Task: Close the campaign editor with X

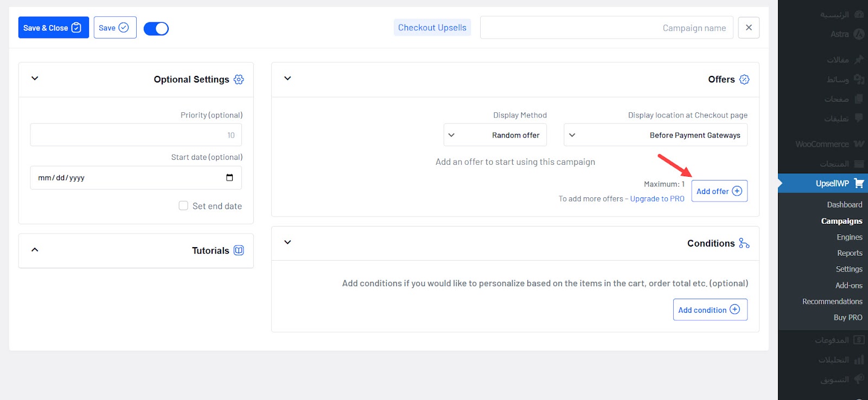Action: pos(749,28)
